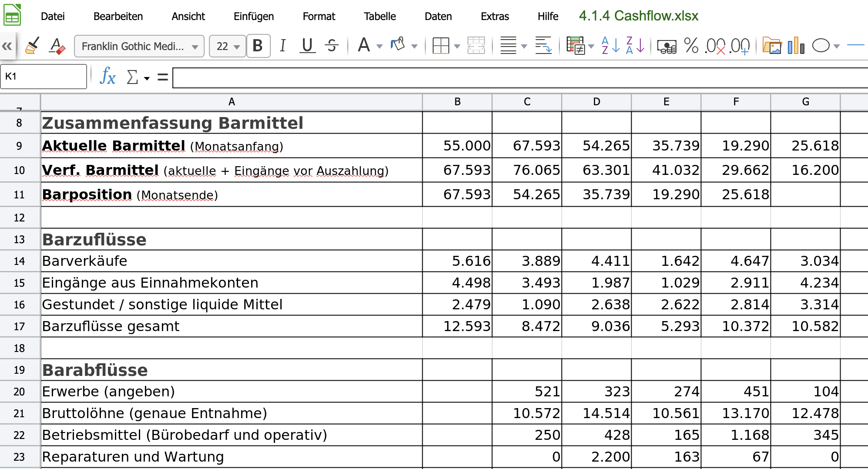Toggle Italic formatting
This screenshot has width=868, height=469.
[x=283, y=46]
